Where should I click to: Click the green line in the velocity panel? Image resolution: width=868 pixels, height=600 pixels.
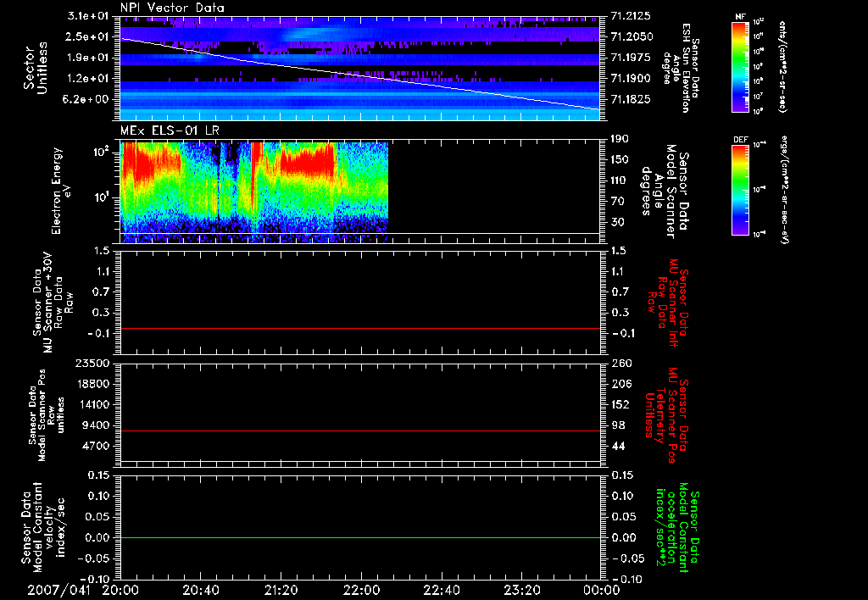click(x=360, y=537)
